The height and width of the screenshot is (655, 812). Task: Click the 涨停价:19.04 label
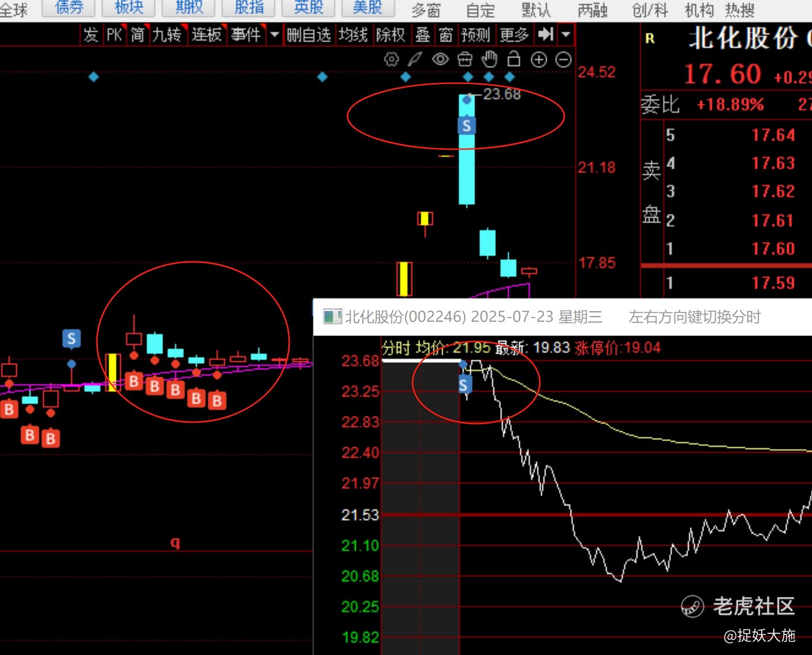click(618, 348)
